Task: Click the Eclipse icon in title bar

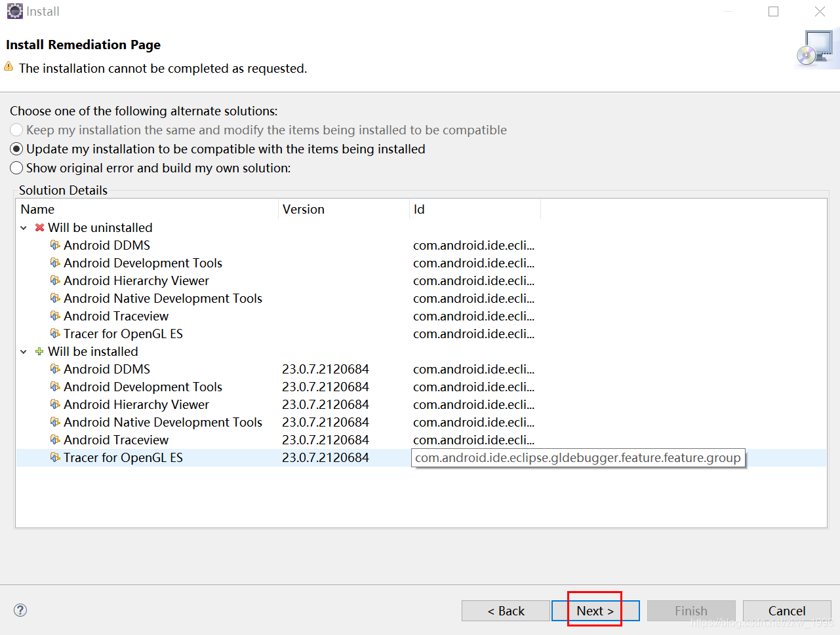Action: point(14,11)
